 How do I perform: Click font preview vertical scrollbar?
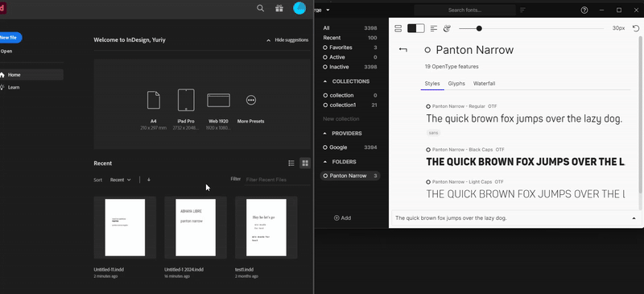(639, 114)
